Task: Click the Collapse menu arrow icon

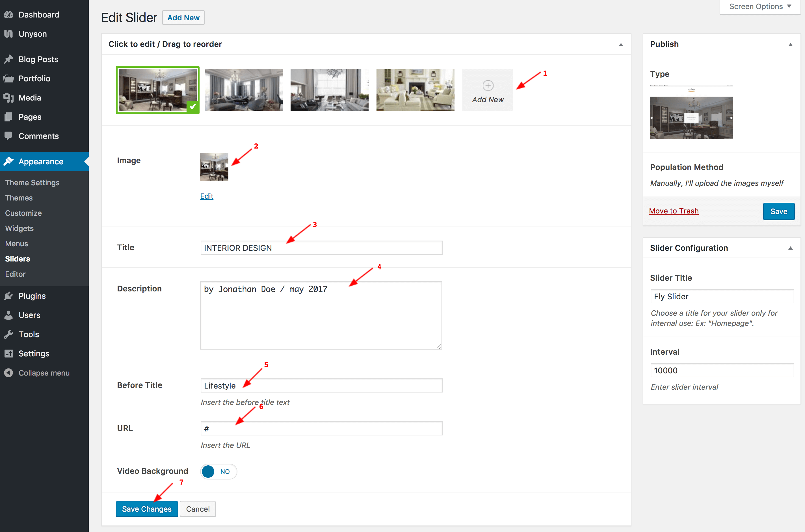Action: pos(8,373)
